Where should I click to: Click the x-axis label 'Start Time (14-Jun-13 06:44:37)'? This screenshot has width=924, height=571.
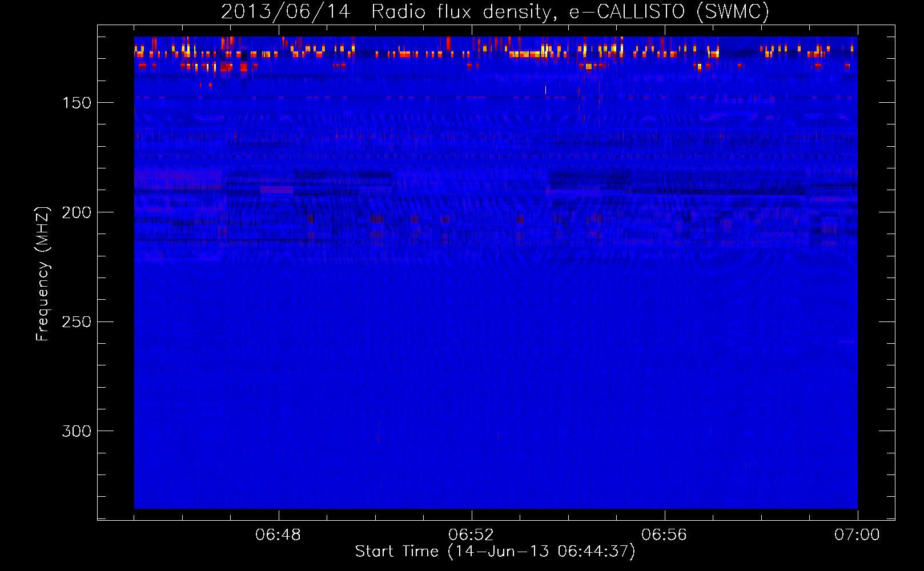tap(495, 552)
